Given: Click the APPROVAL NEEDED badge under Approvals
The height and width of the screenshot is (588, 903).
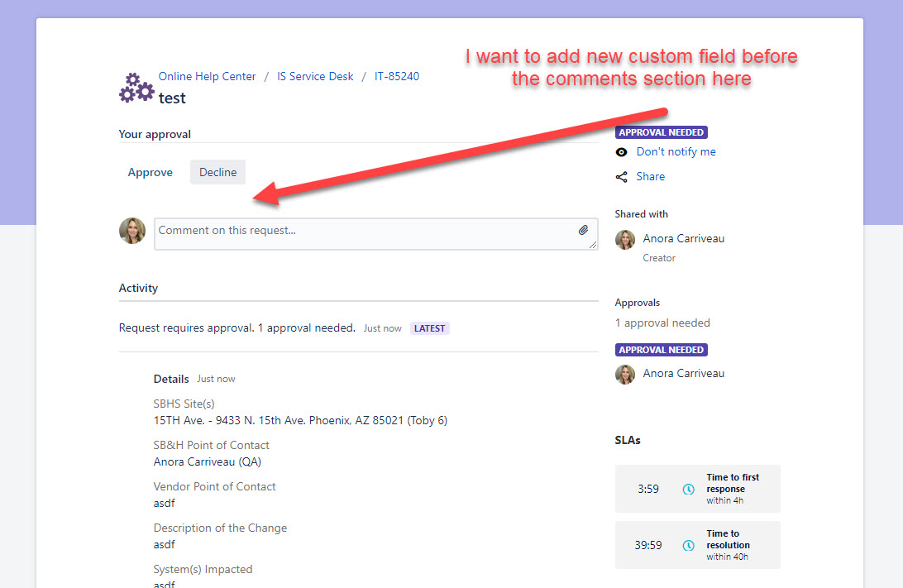Looking at the screenshot, I should [662, 350].
